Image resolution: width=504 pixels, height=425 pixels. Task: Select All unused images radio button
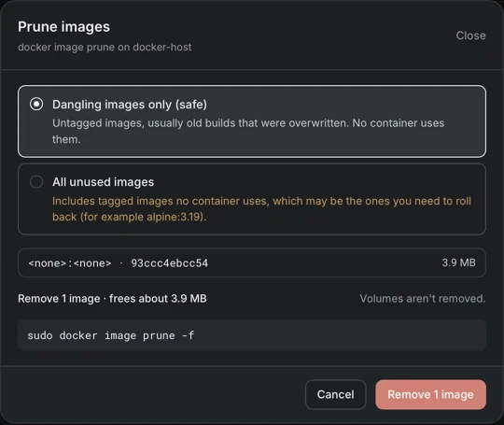[x=36, y=182]
